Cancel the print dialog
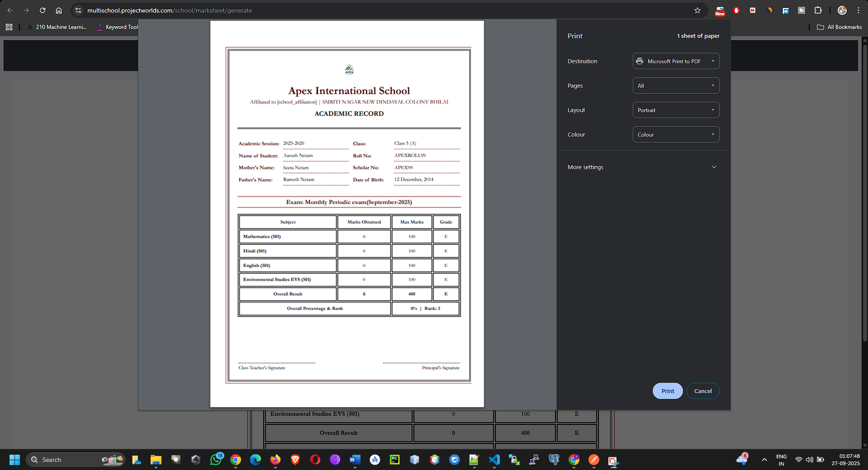Screen dimensions: 868x470 [x=703, y=391]
